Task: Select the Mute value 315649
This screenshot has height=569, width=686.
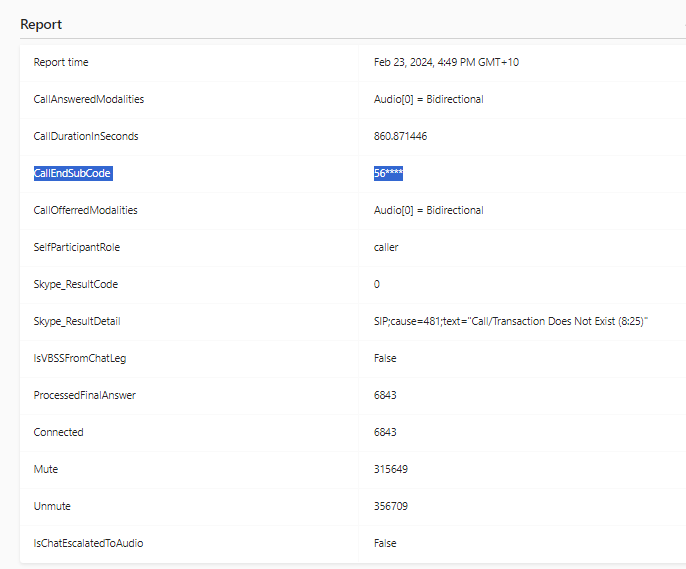Action: [x=391, y=469]
